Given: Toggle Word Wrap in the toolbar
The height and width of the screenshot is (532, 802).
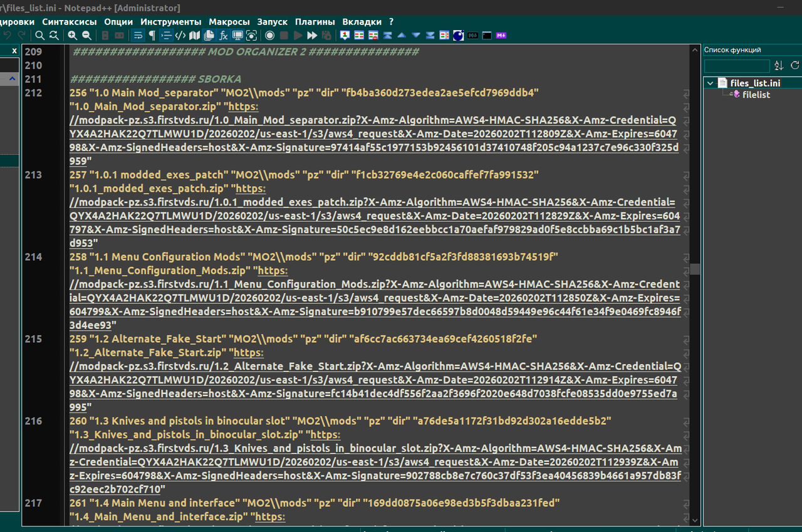Looking at the screenshot, I should click(138, 36).
